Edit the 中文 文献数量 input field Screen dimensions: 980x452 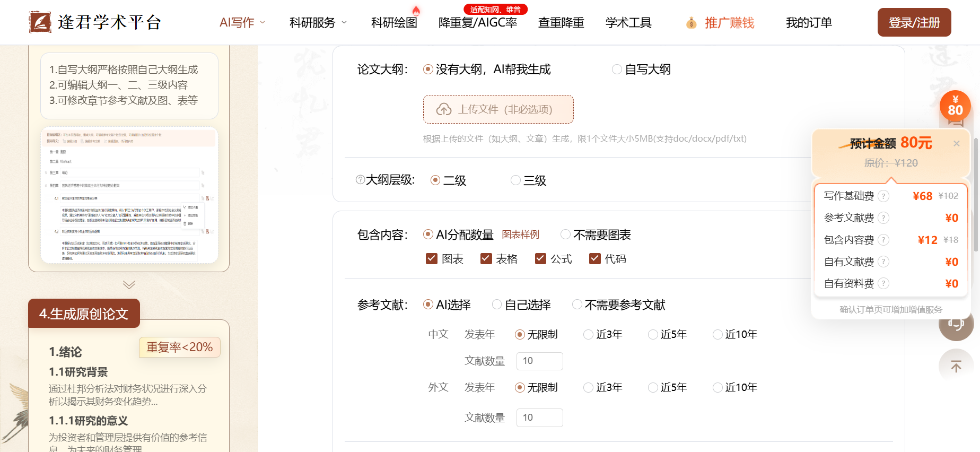539,361
